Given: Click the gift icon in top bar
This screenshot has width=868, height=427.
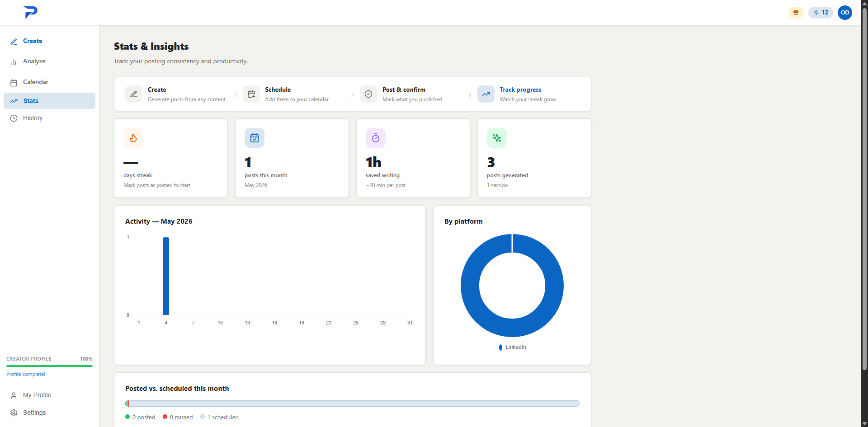Looking at the screenshot, I should coord(796,13).
